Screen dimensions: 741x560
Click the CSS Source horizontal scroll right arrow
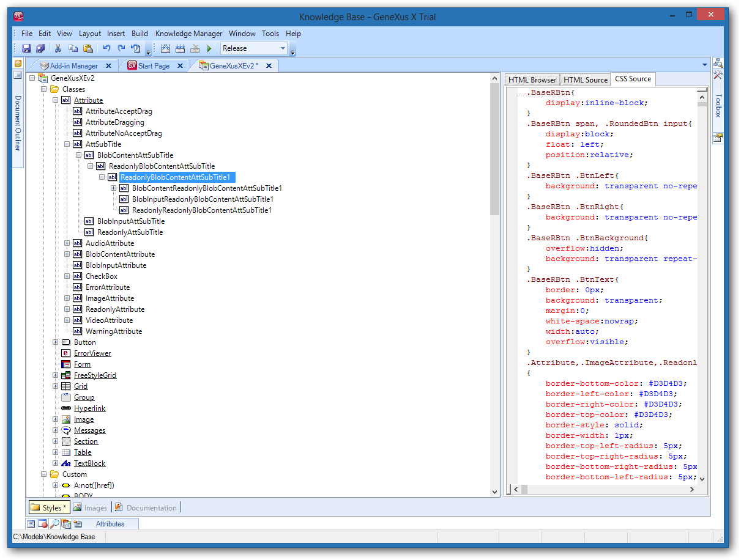[692, 490]
